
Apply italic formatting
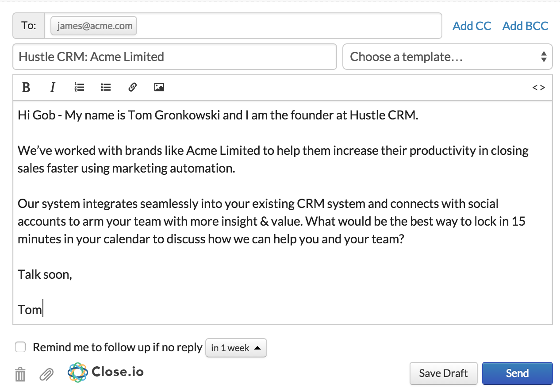point(53,88)
